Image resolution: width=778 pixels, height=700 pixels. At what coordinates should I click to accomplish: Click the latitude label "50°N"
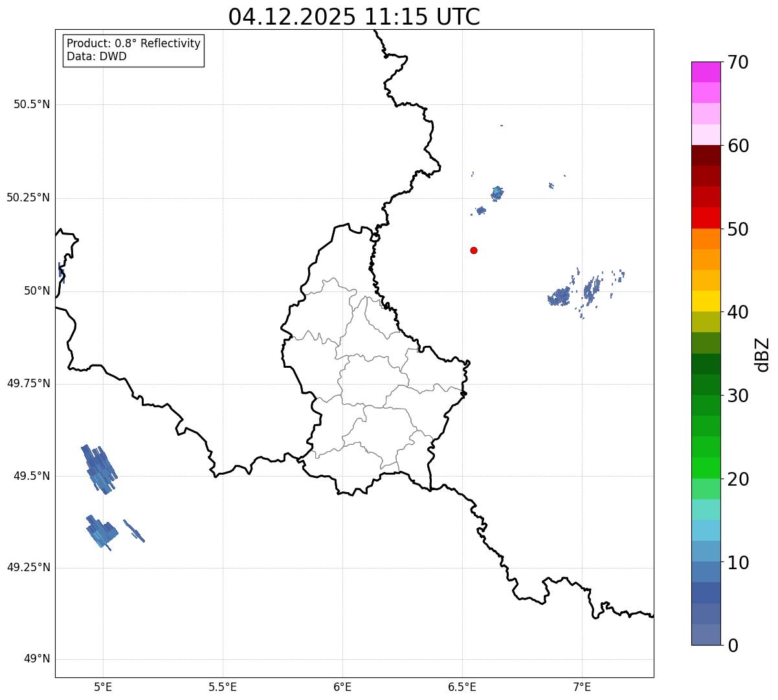pyautogui.click(x=37, y=291)
